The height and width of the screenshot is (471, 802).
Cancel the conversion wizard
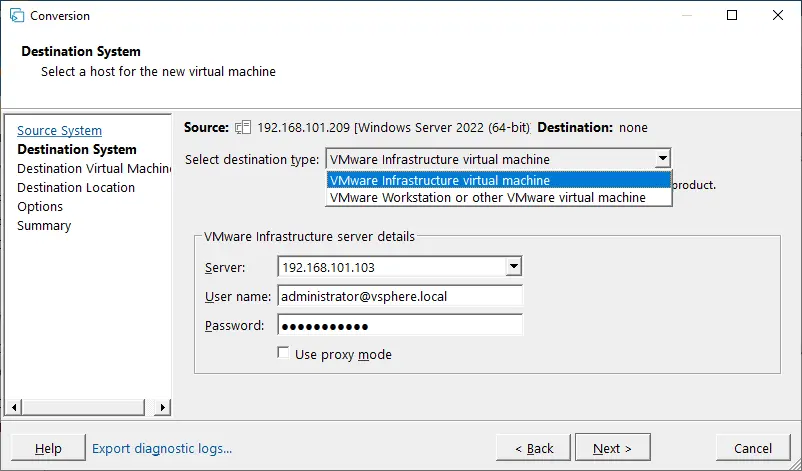coord(753,448)
